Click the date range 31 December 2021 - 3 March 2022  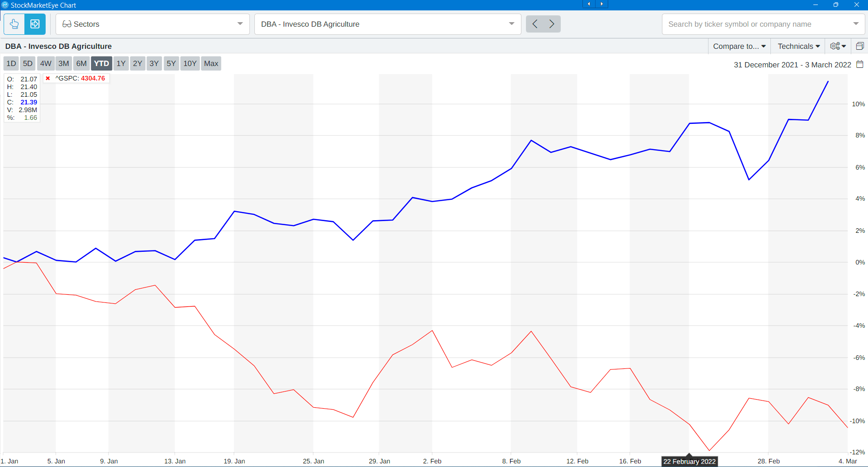[x=792, y=65]
